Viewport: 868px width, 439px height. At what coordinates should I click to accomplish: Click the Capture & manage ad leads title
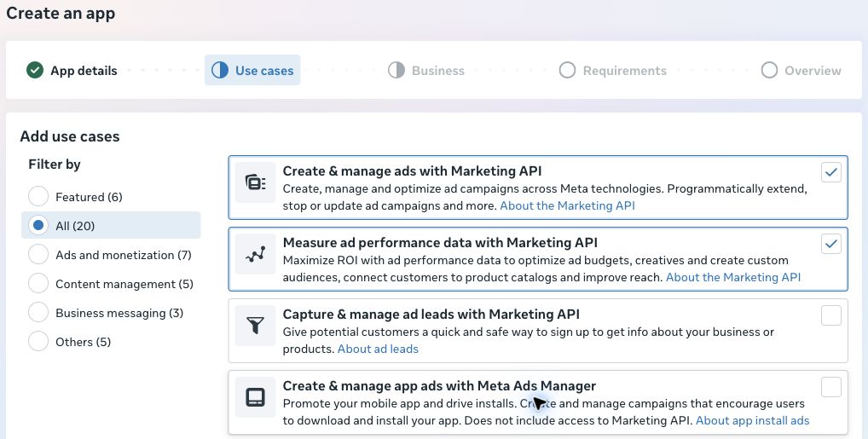click(x=431, y=314)
